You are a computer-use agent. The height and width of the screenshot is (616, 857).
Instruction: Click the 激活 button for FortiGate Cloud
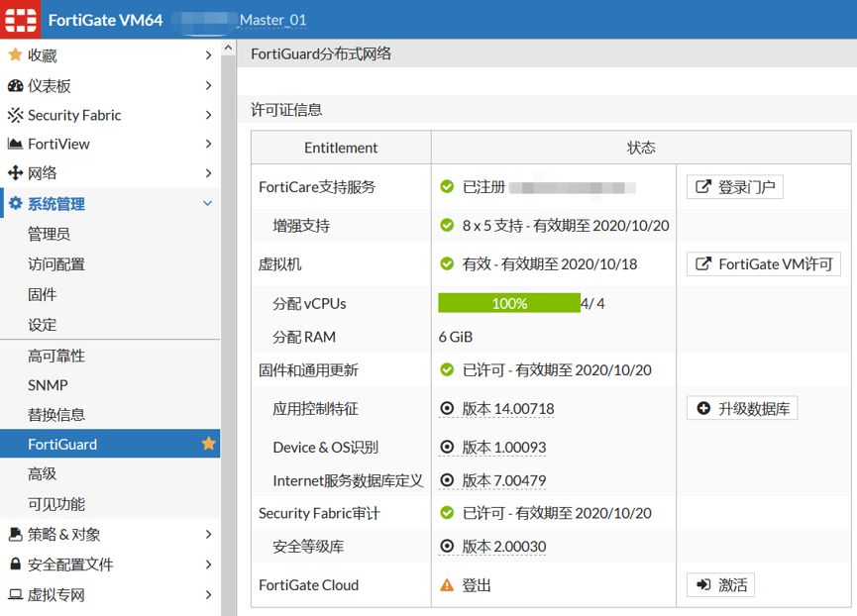coord(720,585)
